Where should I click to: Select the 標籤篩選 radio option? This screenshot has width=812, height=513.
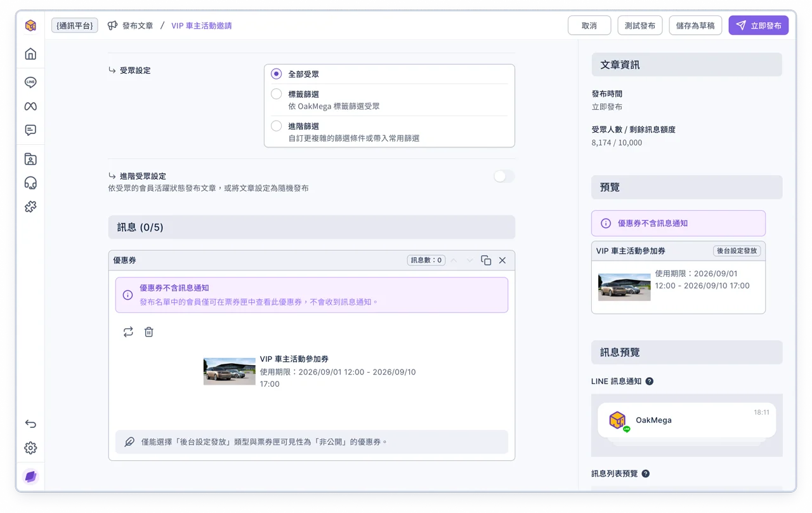tap(277, 94)
